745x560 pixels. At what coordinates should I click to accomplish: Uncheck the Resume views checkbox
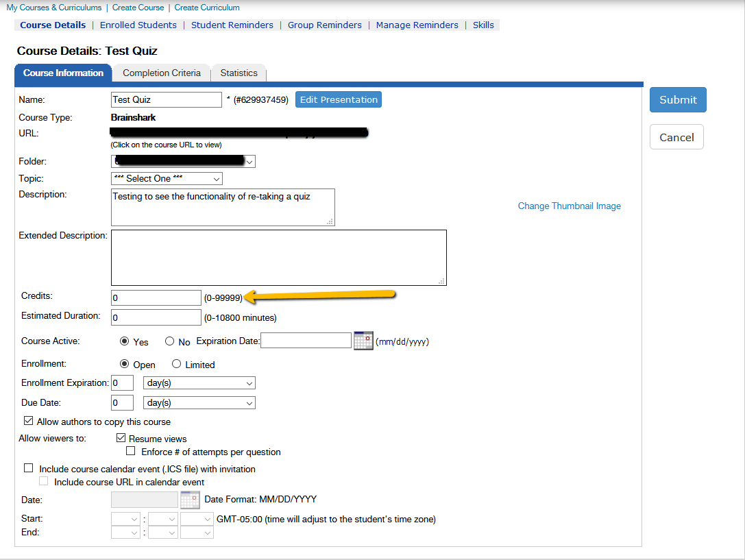[x=121, y=438]
